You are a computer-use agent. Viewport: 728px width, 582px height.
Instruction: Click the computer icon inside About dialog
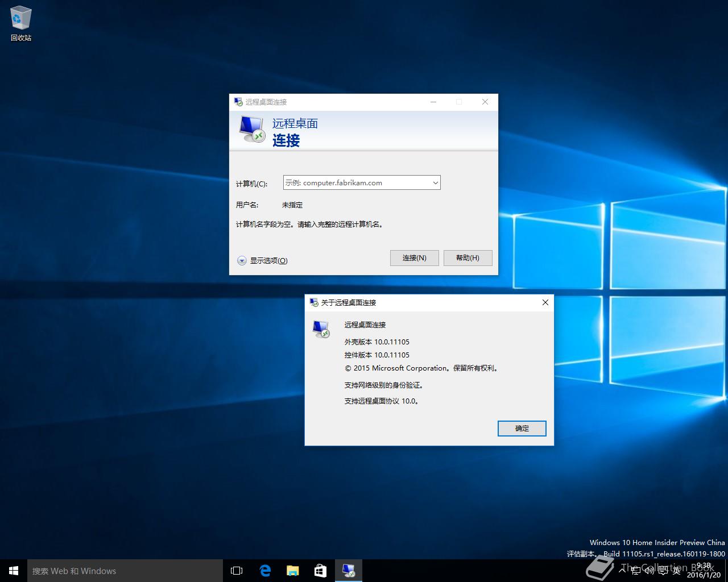[x=321, y=329]
